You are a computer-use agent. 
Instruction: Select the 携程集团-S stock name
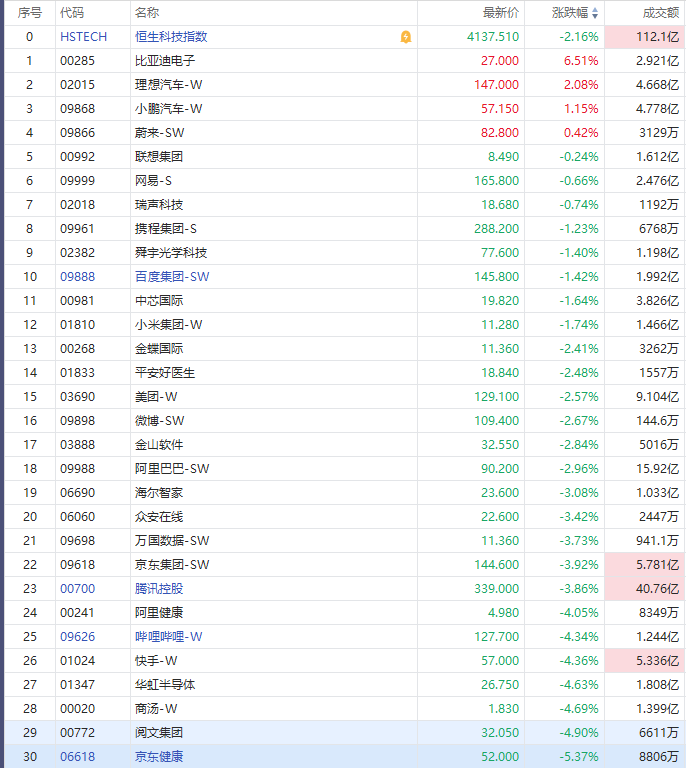click(166, 229)
